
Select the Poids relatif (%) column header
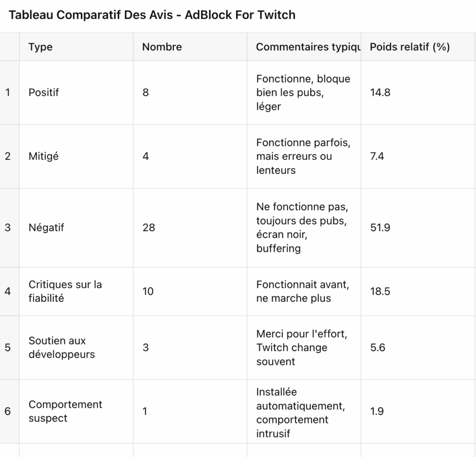tap(418, 47)
